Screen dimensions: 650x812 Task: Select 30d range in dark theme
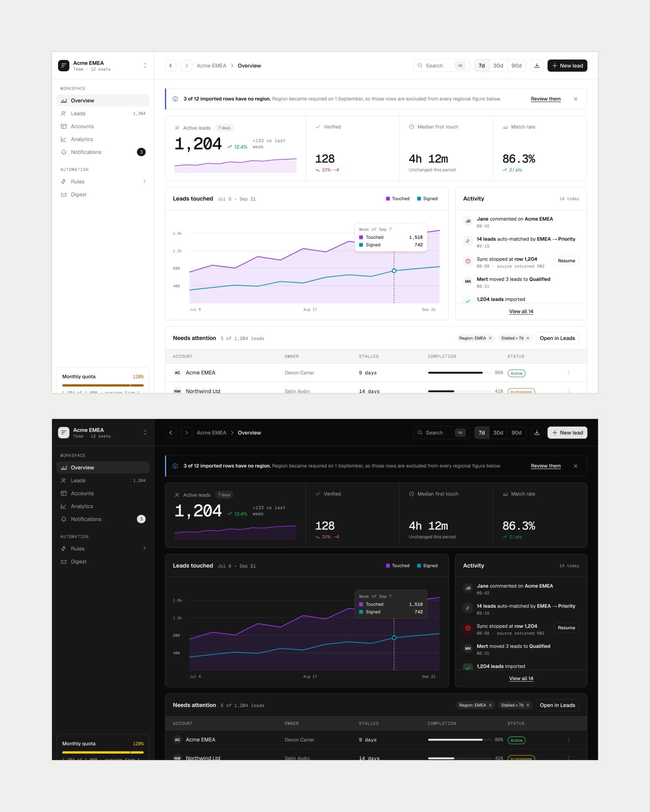tap(498, 433)
